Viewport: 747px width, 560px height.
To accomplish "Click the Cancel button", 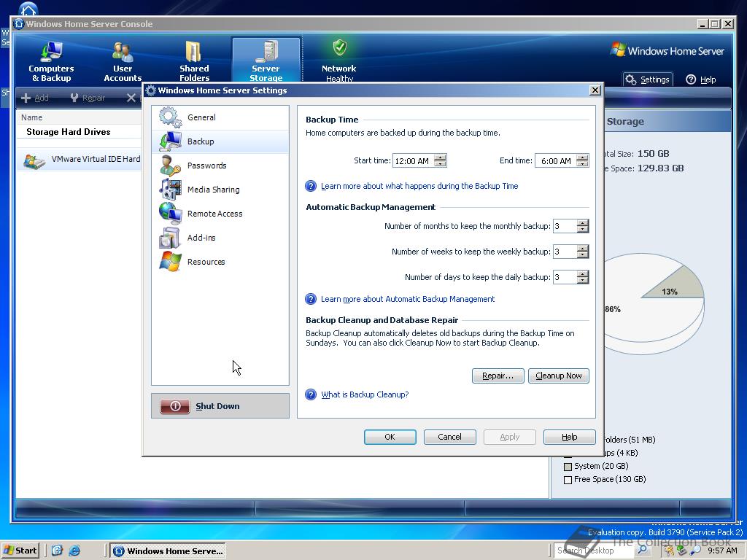I will point(449,437).
